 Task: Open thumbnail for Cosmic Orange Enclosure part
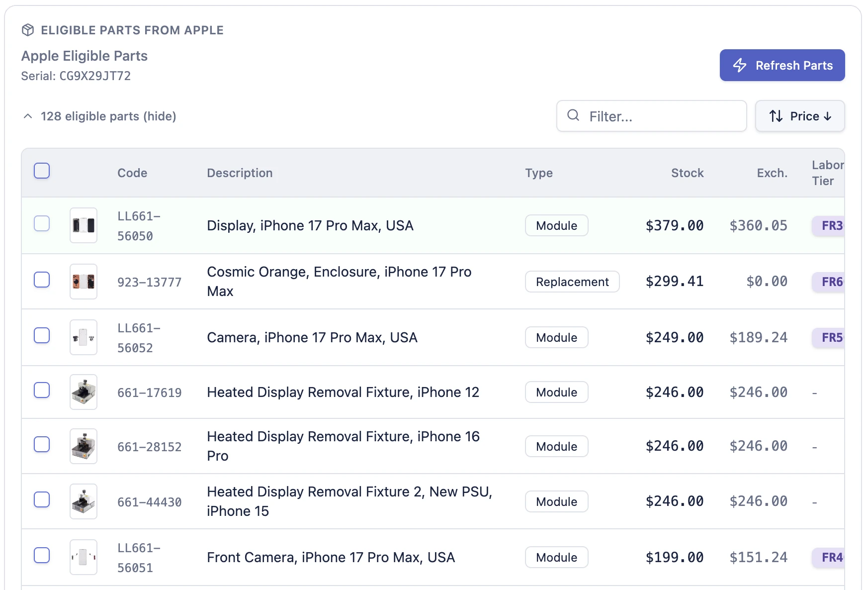84,282
